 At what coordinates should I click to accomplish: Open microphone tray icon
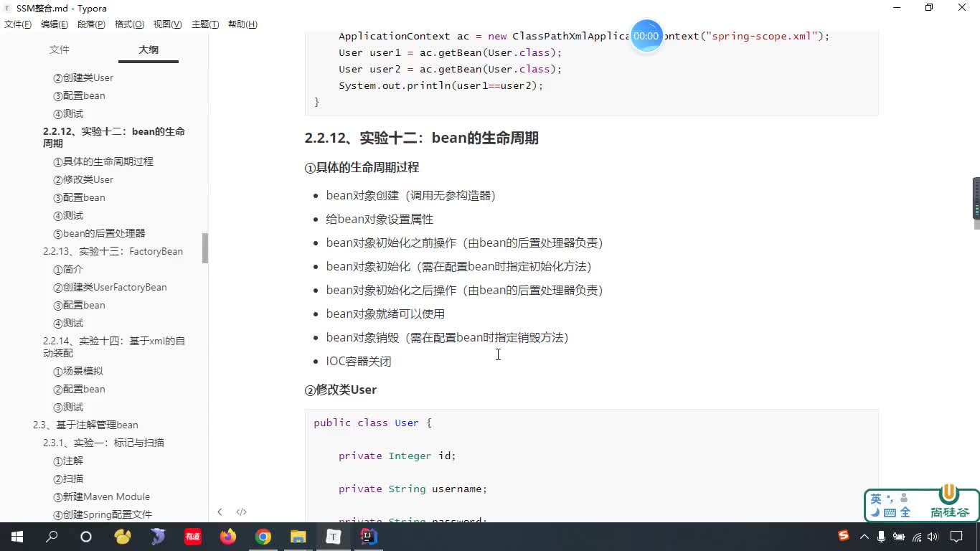pos(882,537)
